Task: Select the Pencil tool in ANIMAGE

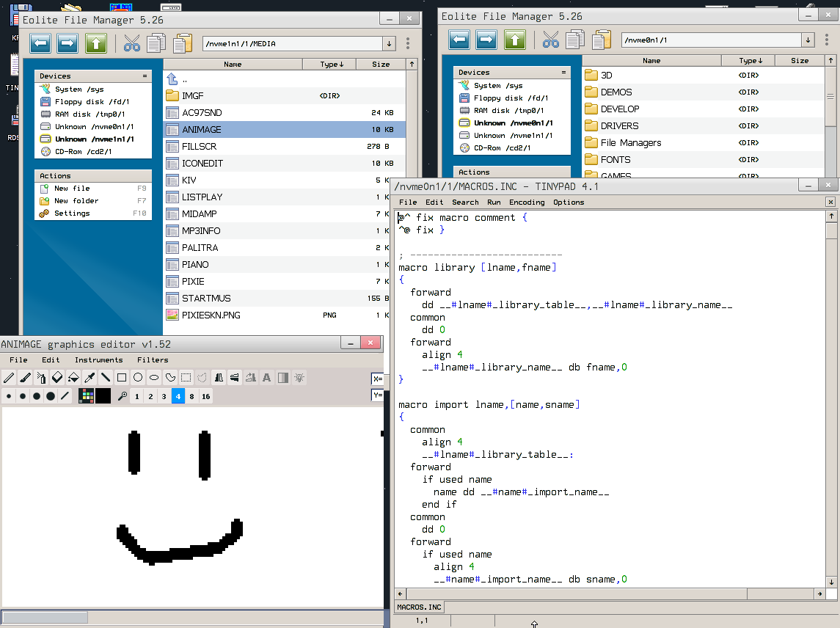Action: (9, 378)
